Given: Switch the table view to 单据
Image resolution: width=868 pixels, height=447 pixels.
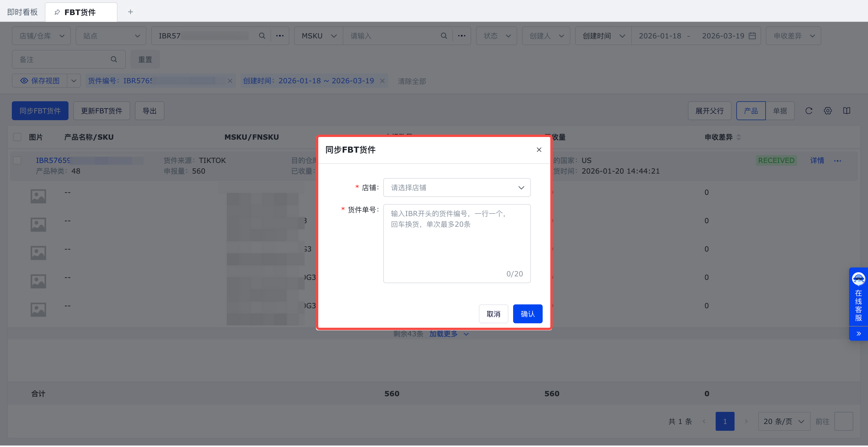Looking at the screenshot, I should click(780, 111).
